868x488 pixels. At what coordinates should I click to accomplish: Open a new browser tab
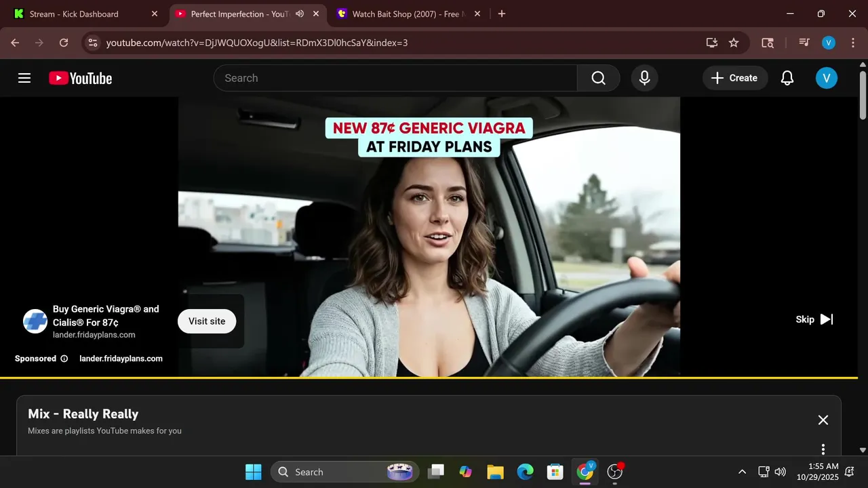click(x=502, y=14)
